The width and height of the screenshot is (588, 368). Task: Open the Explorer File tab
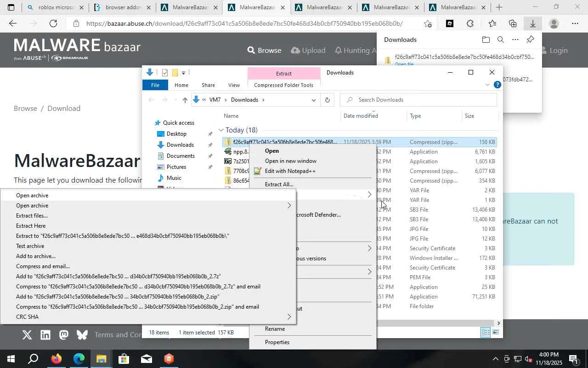[x=155, y=85]
